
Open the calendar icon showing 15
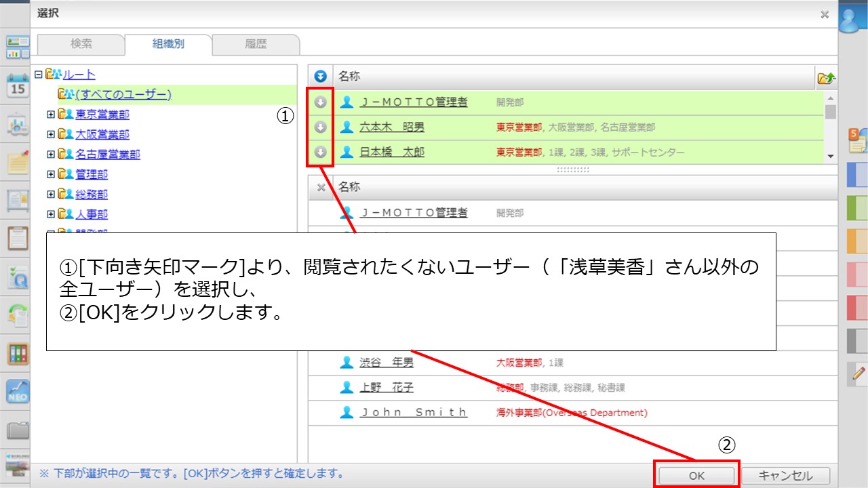click(x=18, y=86)
